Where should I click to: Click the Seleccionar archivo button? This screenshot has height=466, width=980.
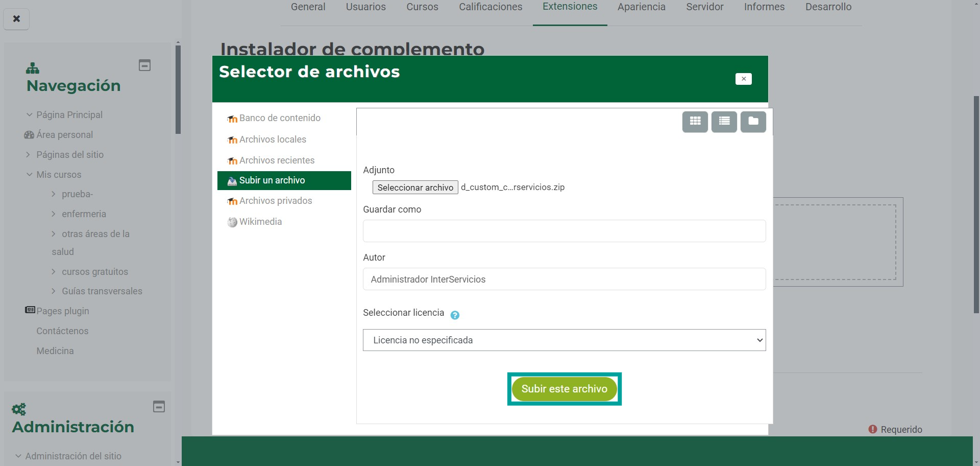[x=415, y=188]
